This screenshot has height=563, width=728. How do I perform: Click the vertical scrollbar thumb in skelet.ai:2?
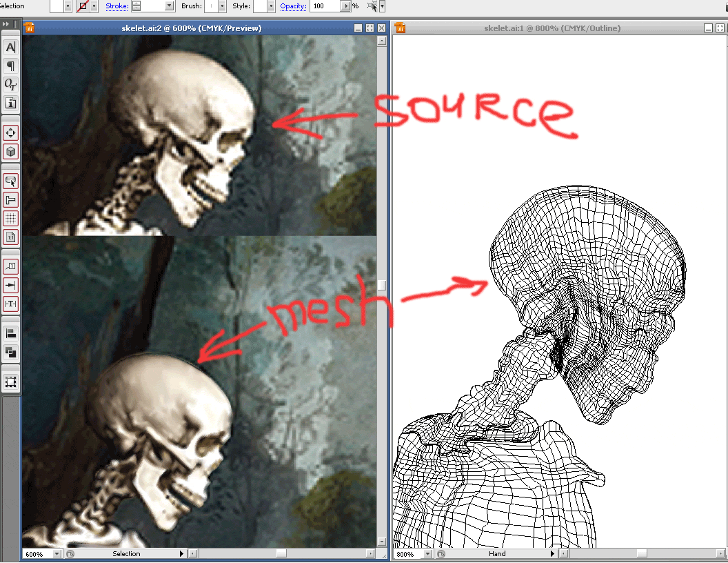coord(382,284)
